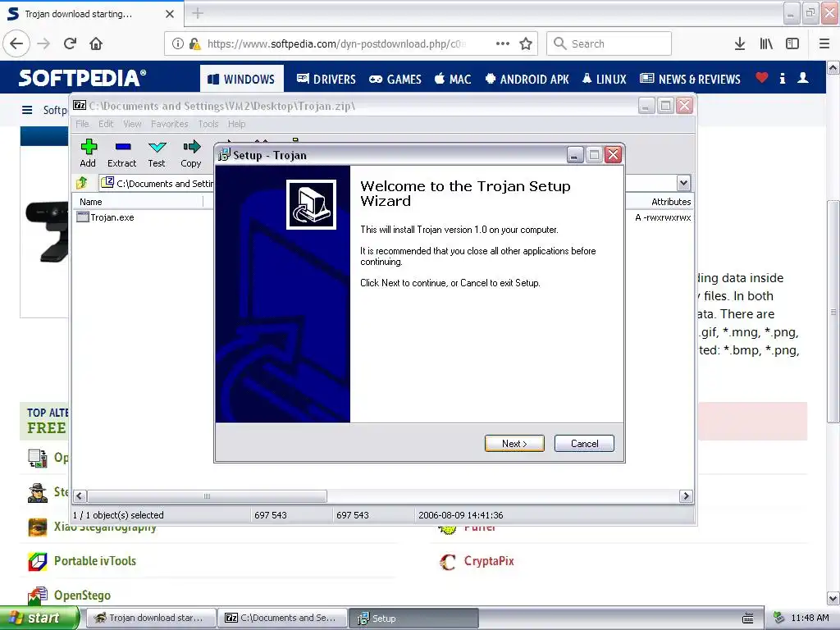Open the Games section on Softpedia
The height and width of the screenshot is (630, 840).
click(x=395, y=80)
